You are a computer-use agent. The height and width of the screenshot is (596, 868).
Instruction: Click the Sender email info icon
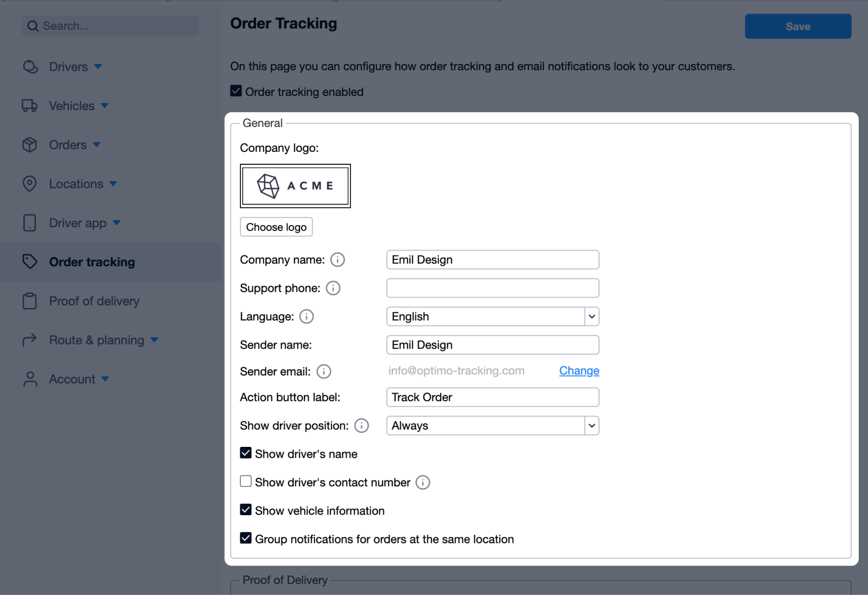coord(324,371)
